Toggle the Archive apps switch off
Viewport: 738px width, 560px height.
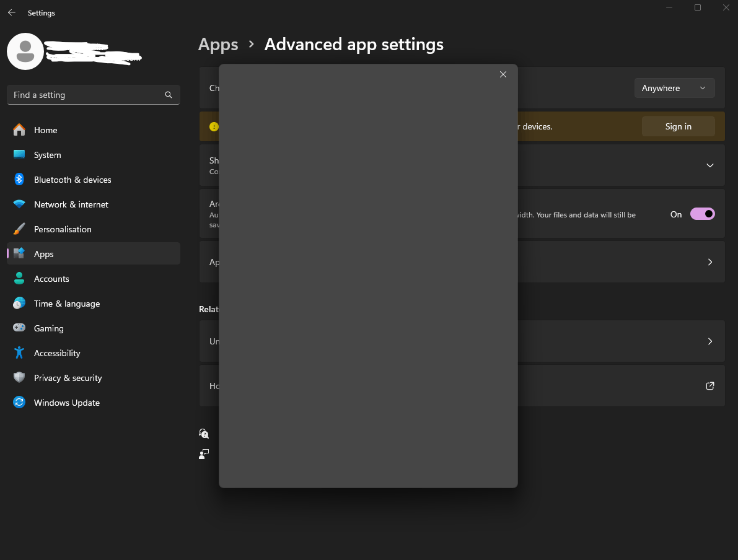click(x=702, y=214)
